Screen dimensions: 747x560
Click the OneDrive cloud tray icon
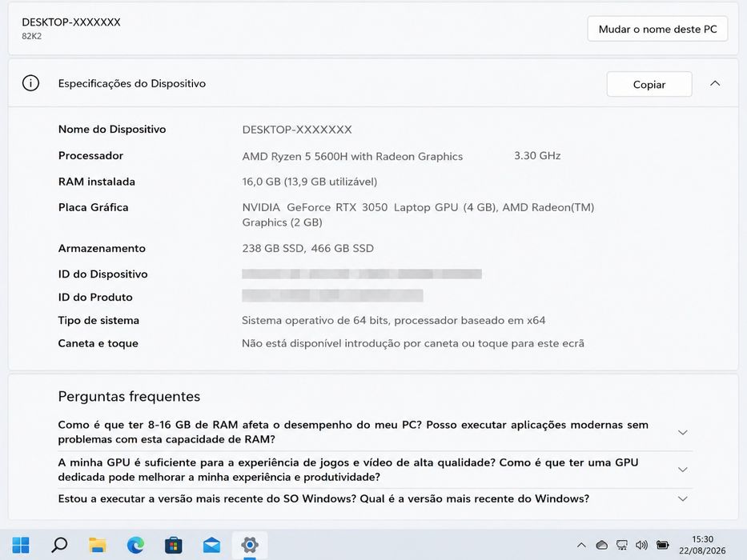click(x=602, y=545)
